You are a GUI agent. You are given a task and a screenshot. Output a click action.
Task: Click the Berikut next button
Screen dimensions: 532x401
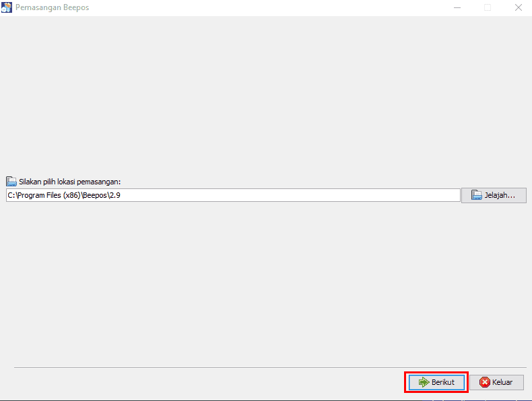[x=436, y=382]
